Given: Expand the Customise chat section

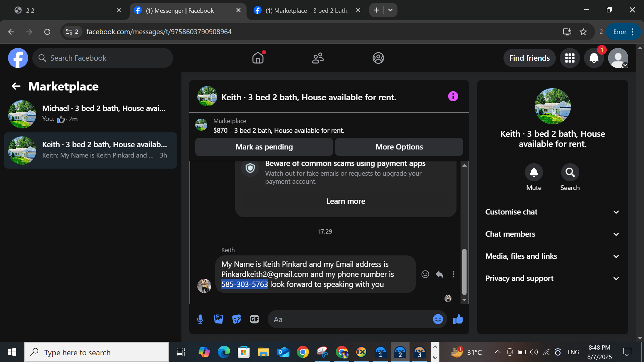Looking at the screenshot, I should click(x=552, y=212).
